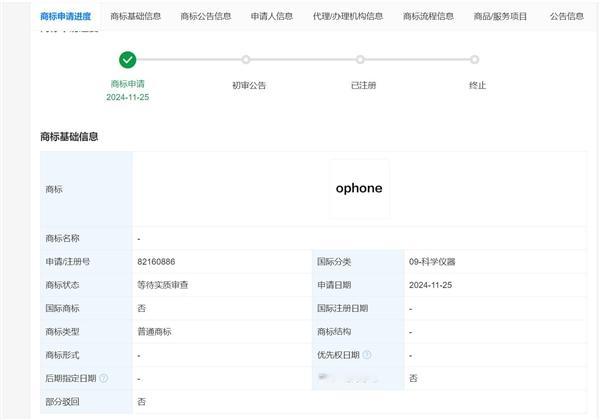The height and width of the screenshot is (420, 600).
Task: Click the registration number 82160886
Action: click(156, 262)
